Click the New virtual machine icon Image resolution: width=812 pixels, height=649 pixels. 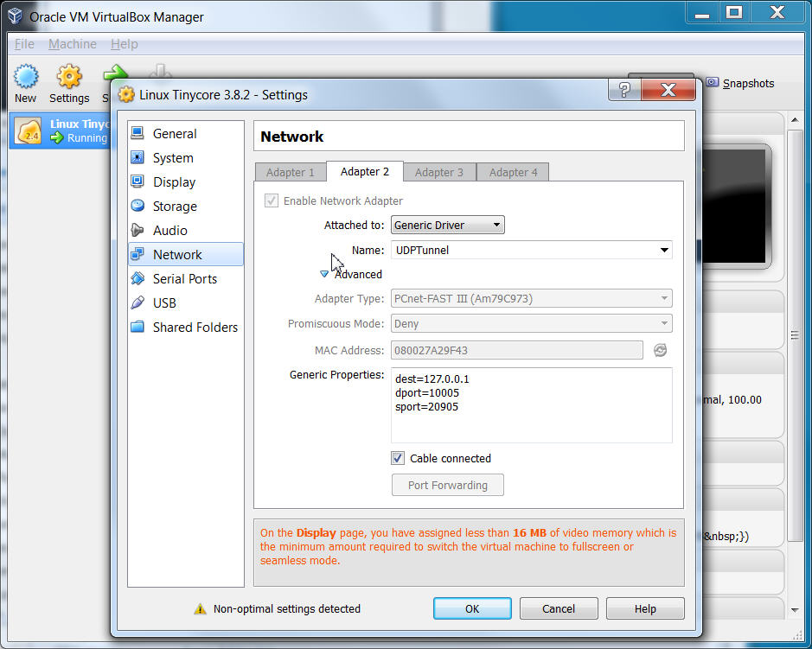point(25,76)
